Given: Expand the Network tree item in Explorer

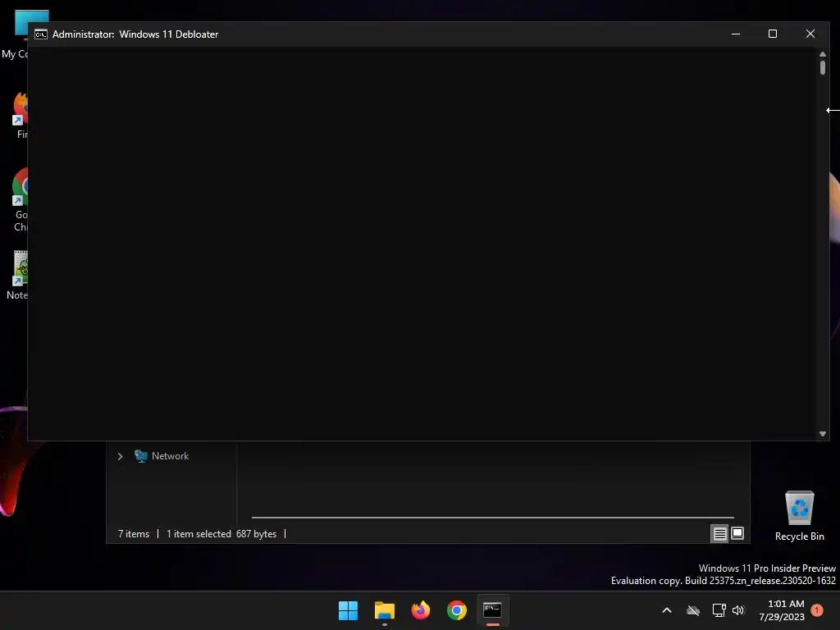Looking at the screenshot, I should tap(120, 456).
